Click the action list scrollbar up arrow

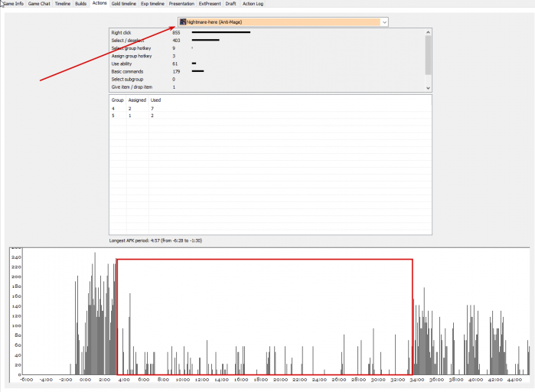coord(428,32)
